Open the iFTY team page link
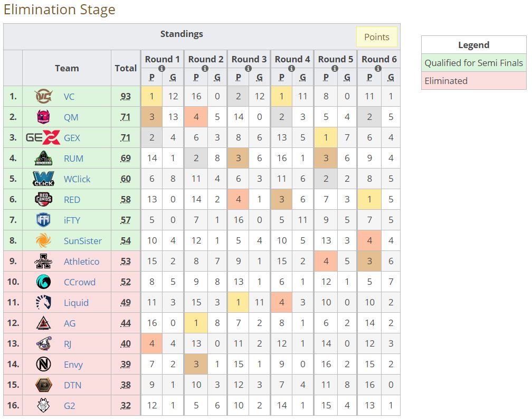Image resolution: width=532 pixels, height=419 pixels. coord(72,220)
